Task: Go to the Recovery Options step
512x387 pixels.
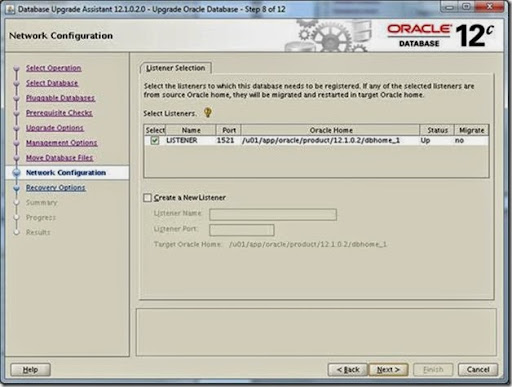Action: coord(56,188)
